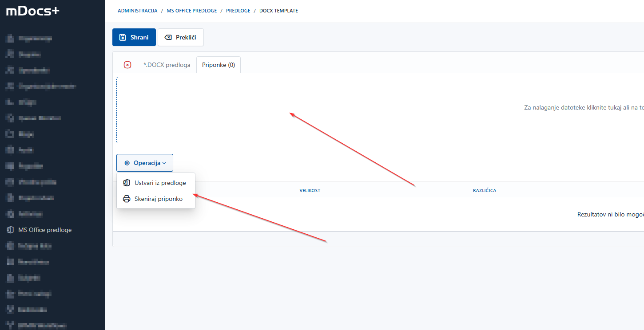Viewport: 644px width, 330px height.
Task: Click the DOCX TEMPLATE breadcrumb
Action: click(x=278, y=11)
